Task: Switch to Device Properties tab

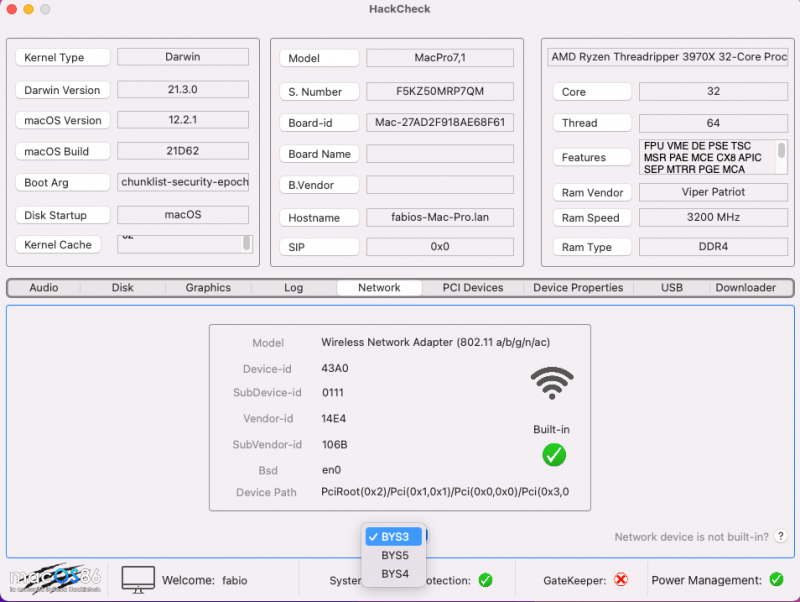Action: (578, 288)
